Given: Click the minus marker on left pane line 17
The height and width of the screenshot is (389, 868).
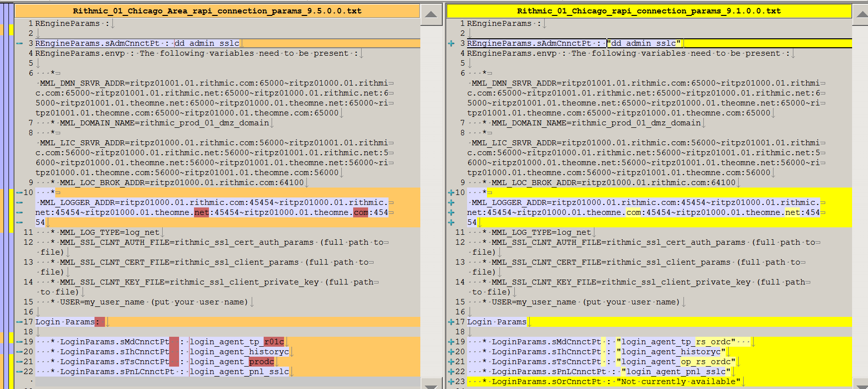Looking at the screenshot, I should pos(19,322).
